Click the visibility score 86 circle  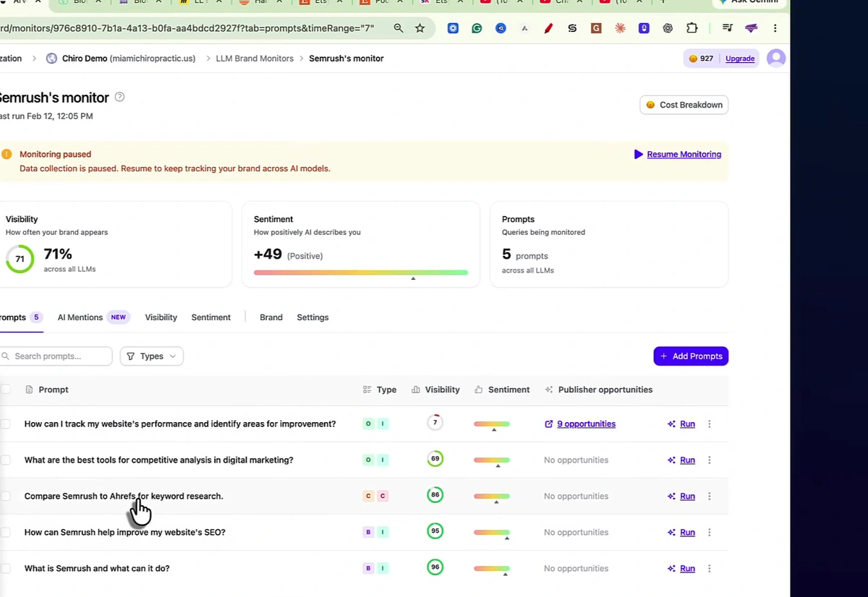pyautogui.click(x=435, y=495)
